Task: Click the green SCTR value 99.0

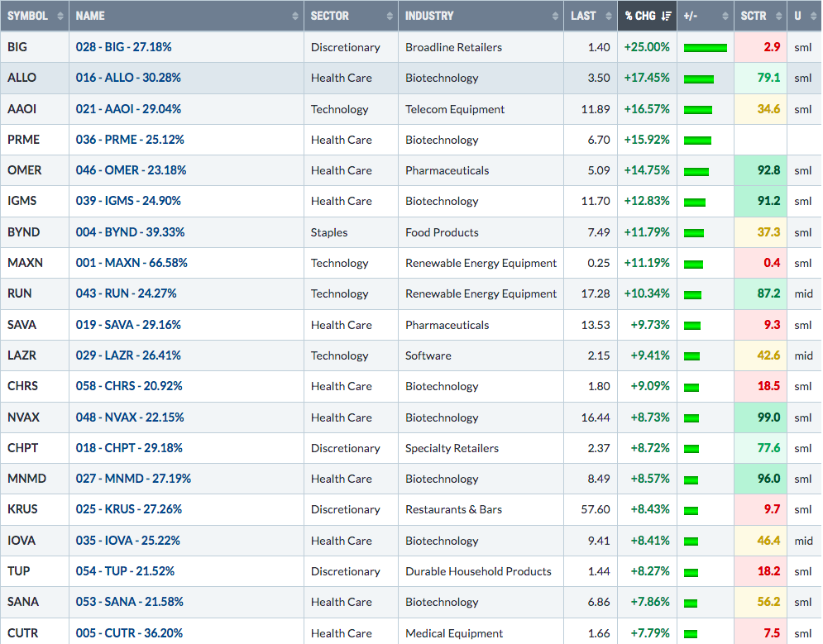Action: point(768,417)
